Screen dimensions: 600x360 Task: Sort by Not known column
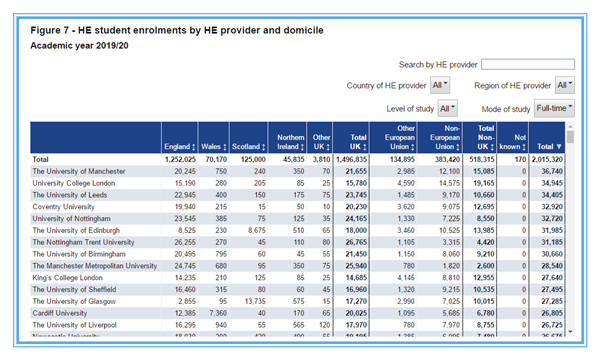click(x=524, y=147)
